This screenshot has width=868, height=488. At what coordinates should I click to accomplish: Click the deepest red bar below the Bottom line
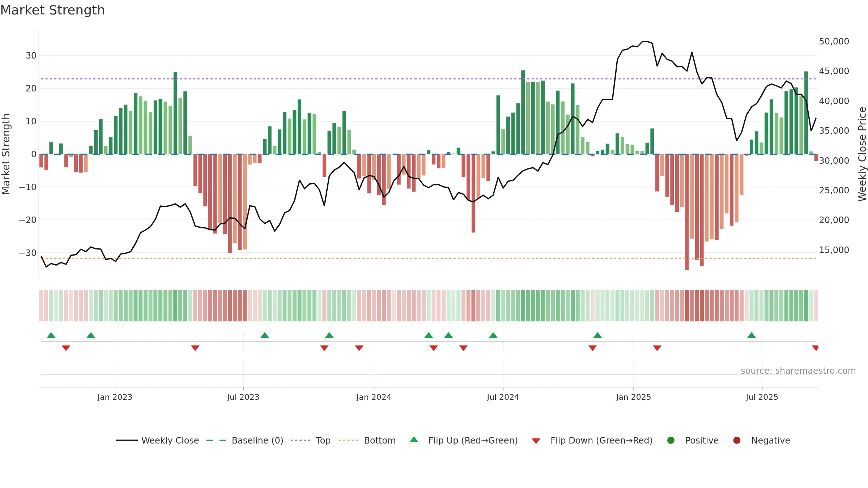pyautogui.click(x=687, y=212)
